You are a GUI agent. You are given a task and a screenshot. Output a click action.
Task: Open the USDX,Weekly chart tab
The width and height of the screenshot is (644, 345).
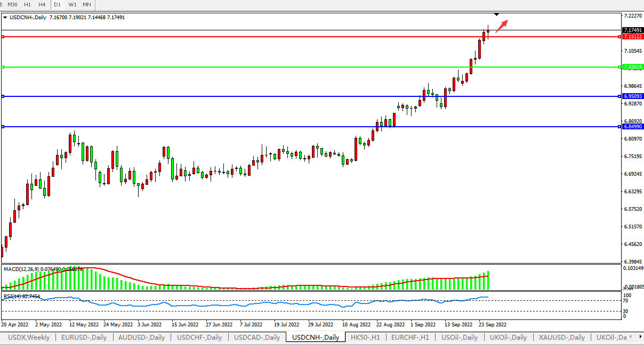pos(28,338)
